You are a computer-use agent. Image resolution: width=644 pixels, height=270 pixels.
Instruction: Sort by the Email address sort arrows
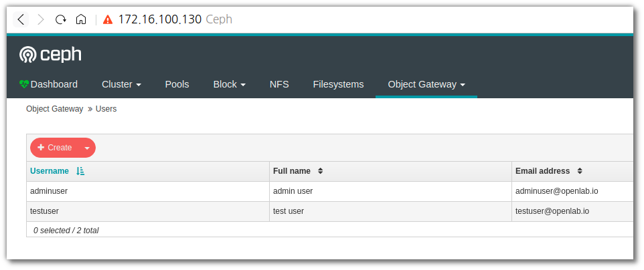[580, 171]
